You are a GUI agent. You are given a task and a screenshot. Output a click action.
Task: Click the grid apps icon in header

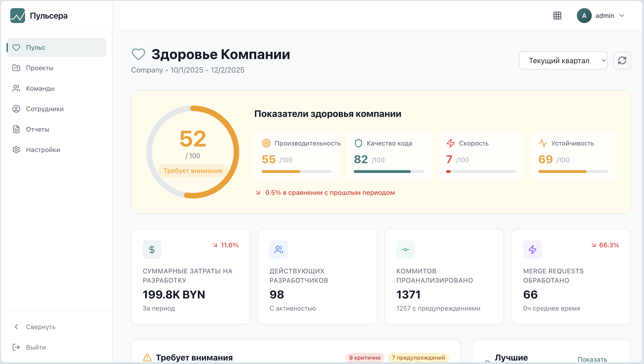point(557,16)
